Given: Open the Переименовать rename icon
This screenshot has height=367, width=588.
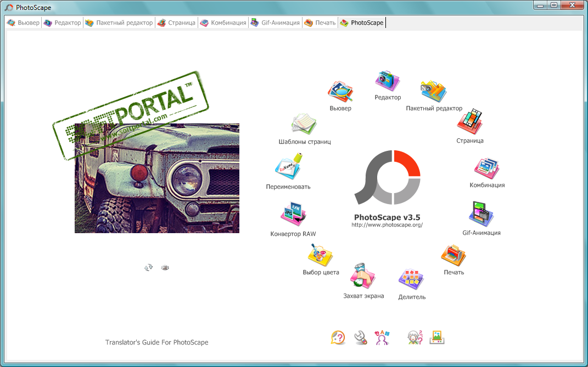Looking at the screenshot, I should coord(289,166).
